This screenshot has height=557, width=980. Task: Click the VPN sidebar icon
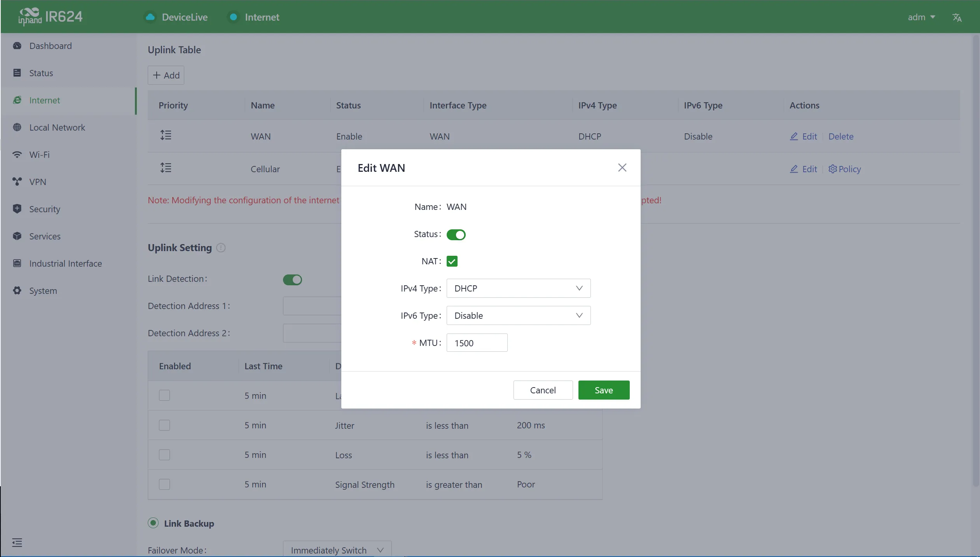[x=17, y=182]
